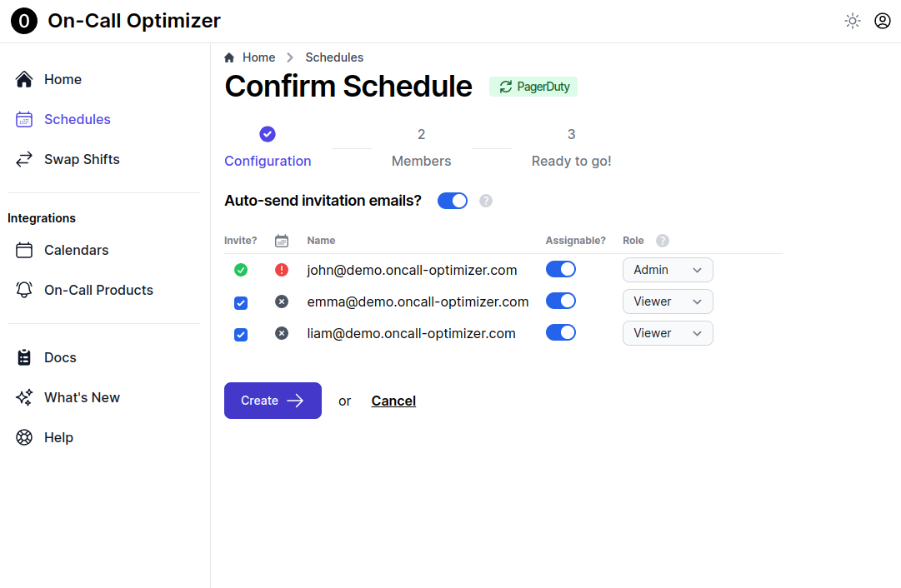Uncheck invite checkbox for emma
Image resolution: width=901 pixels, height=588 pixels.
(241, 302)
